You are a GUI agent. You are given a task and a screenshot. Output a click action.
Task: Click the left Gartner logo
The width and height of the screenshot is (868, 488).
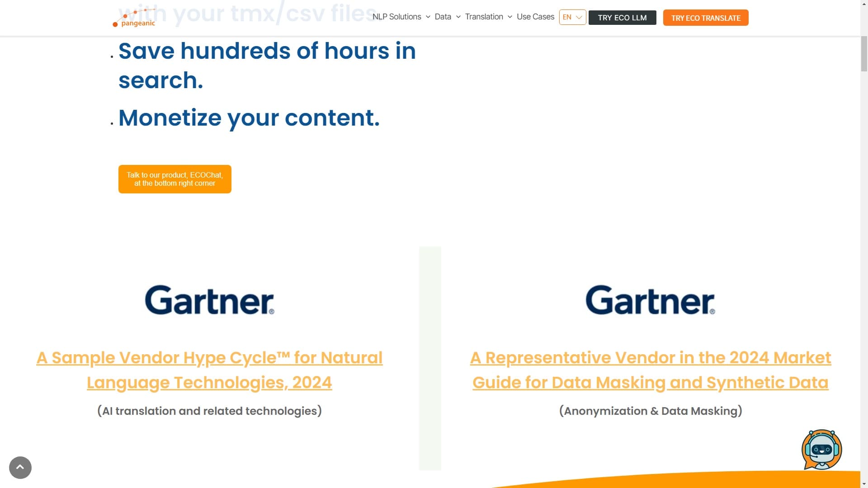(209, 300)
